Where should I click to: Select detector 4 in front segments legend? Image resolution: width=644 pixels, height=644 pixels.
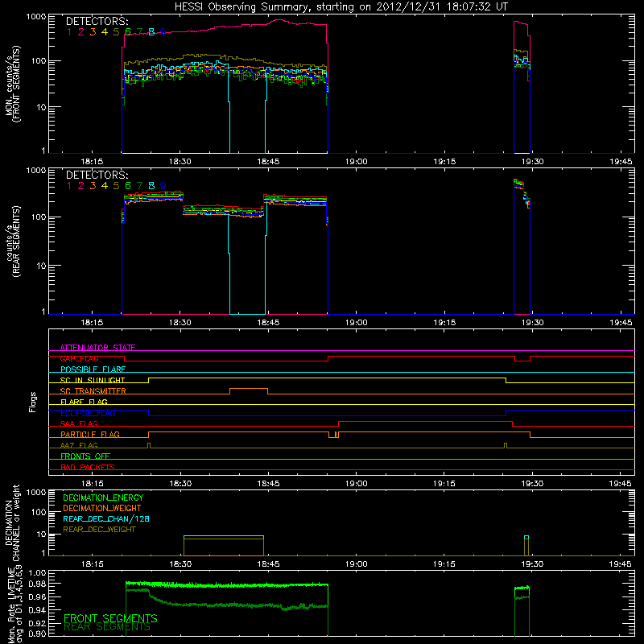[x=105, y=32]
